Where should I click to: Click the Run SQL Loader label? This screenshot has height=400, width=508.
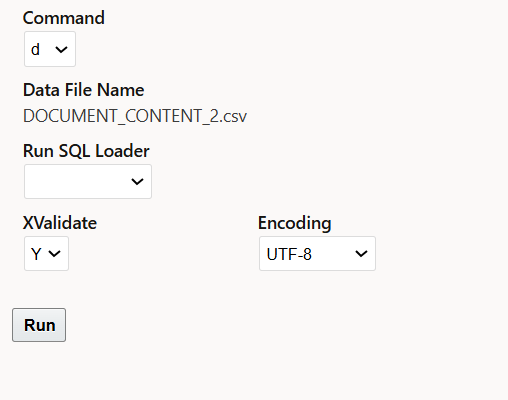(x=86, y=151)
